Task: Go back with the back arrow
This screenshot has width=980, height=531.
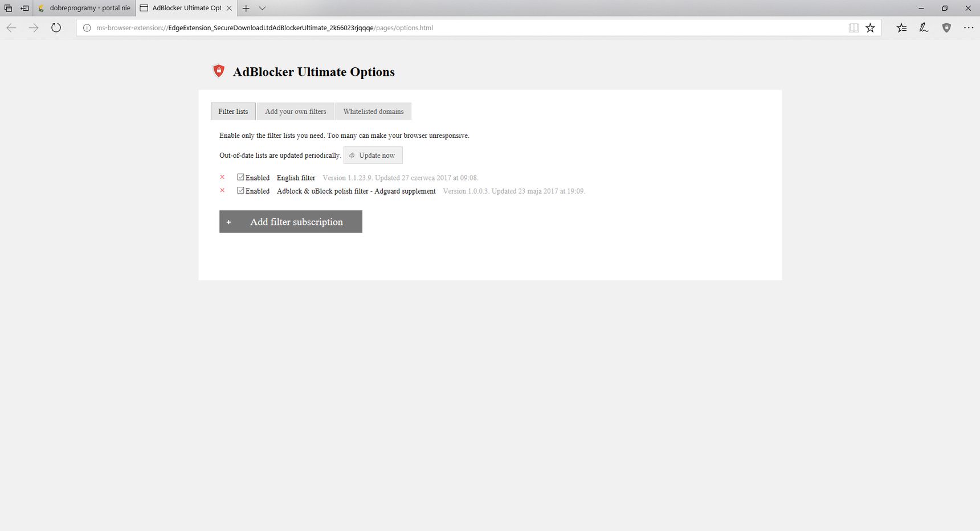Action: tap(11, 27)
